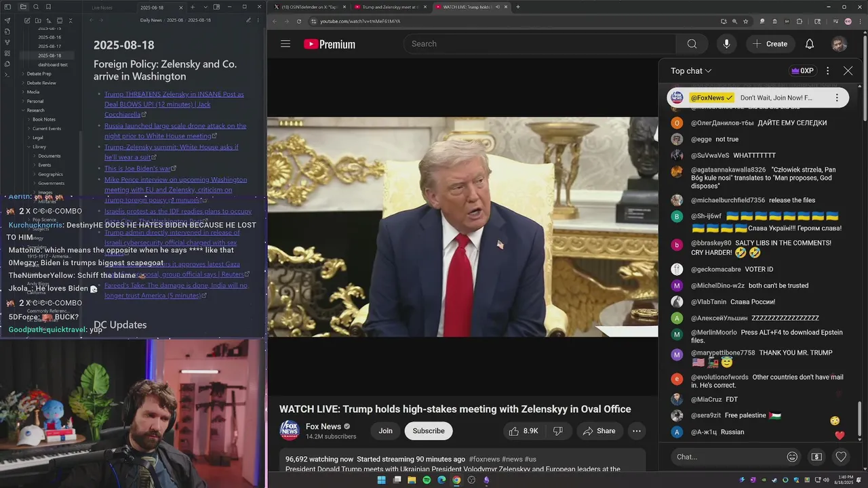Reload the YouTube page in Chrome
The height and width of the screenshot is (488, 868).
299,21
